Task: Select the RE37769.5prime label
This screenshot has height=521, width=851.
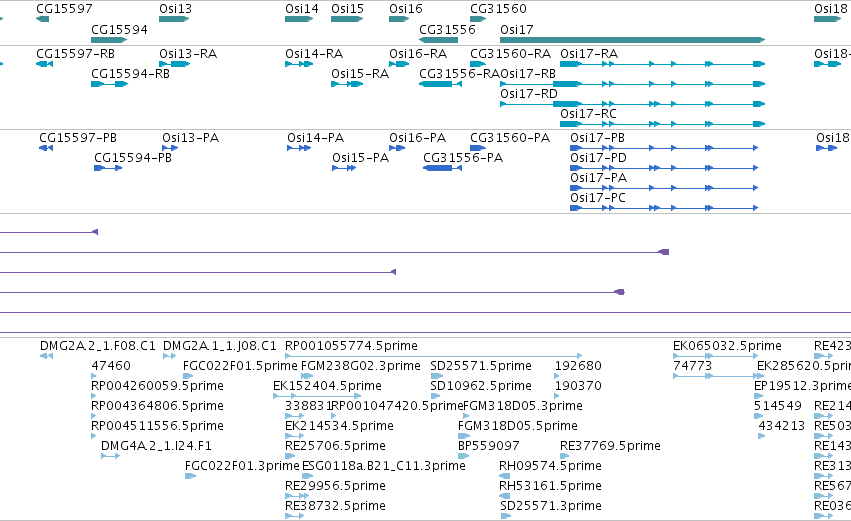Action: tap(610, 446)
